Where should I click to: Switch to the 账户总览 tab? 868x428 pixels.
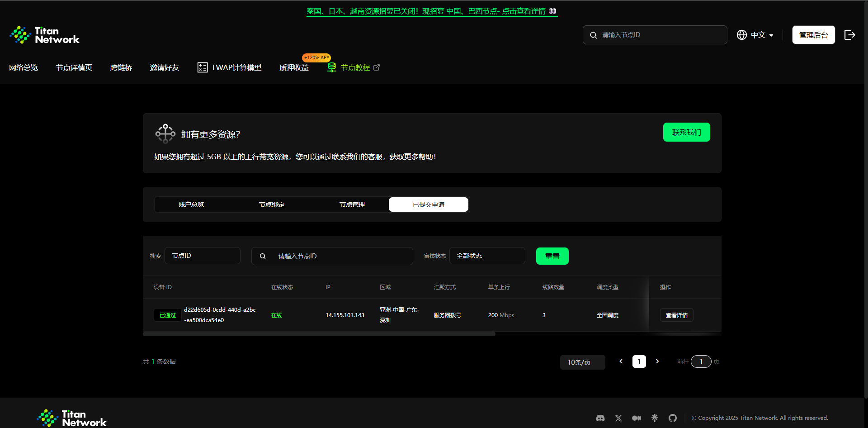(191, 204)
